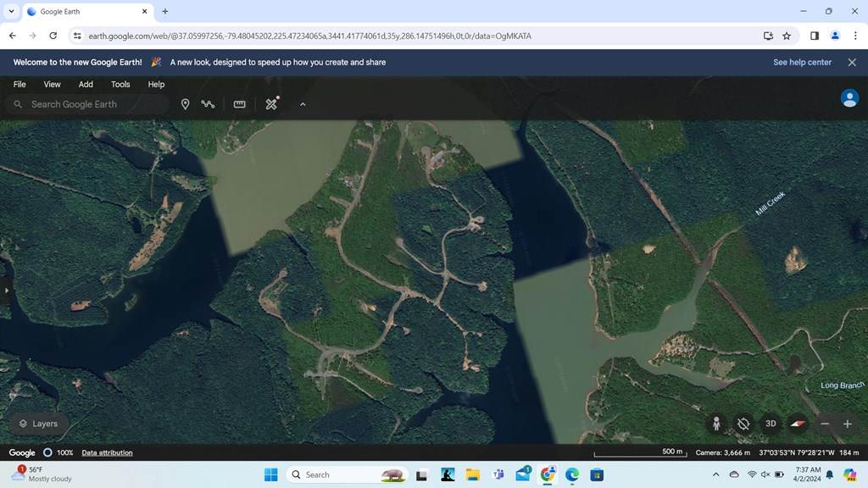This screenshot has width=868, height=488.
Task: Click the Search Google Earth field
Action: coord(93,104)
